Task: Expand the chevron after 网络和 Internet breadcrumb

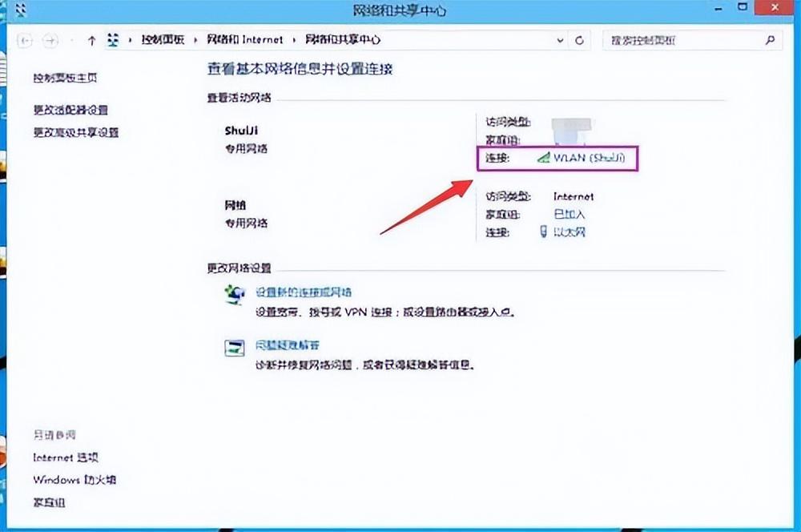Action: [294, 39]
